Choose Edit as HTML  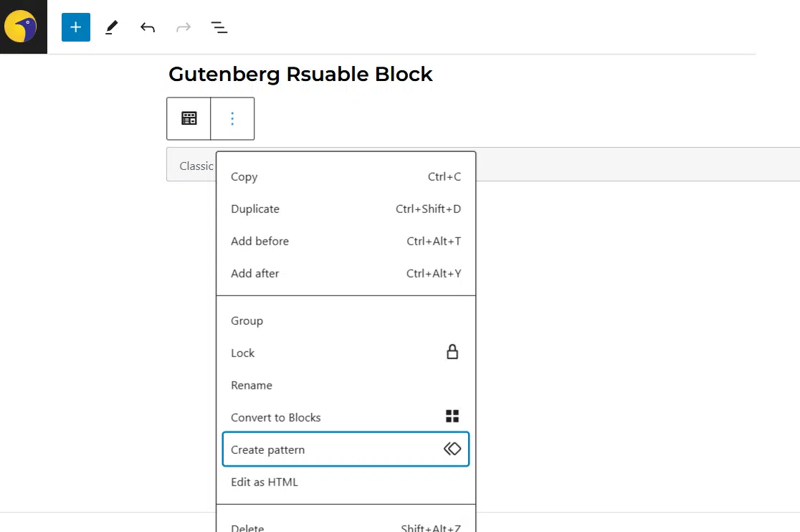pos(265,482)
